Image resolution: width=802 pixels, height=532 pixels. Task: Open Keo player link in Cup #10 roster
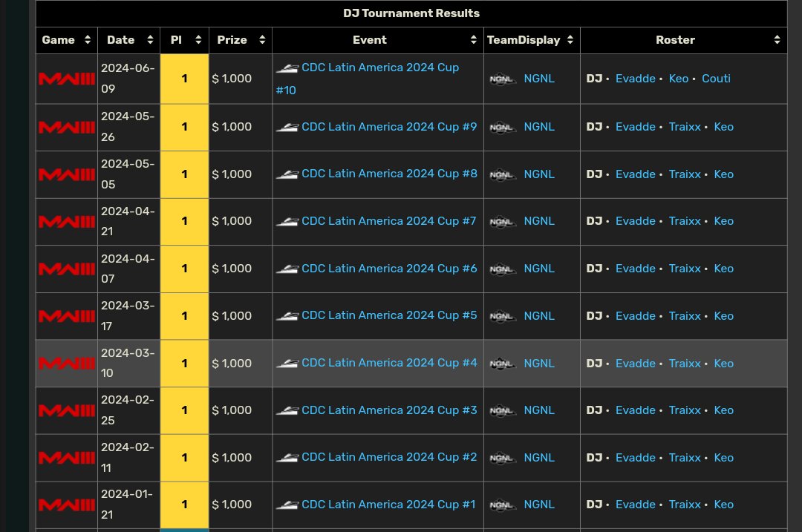click(679, 79)
